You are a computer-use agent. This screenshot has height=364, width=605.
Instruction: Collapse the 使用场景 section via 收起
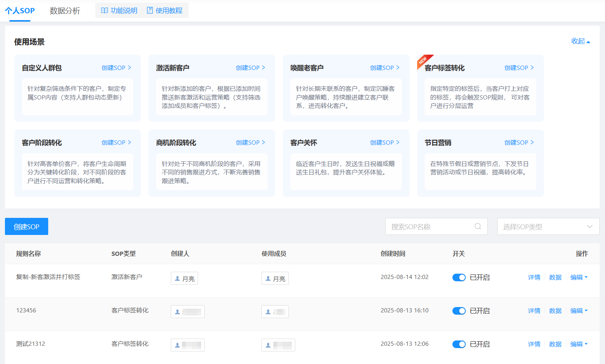tap(581, 41)
